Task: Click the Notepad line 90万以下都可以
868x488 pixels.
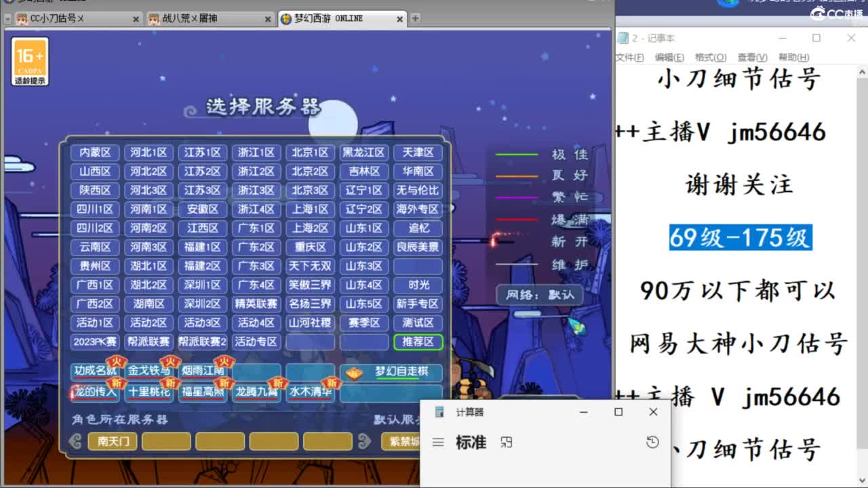Action: (738, 291)
